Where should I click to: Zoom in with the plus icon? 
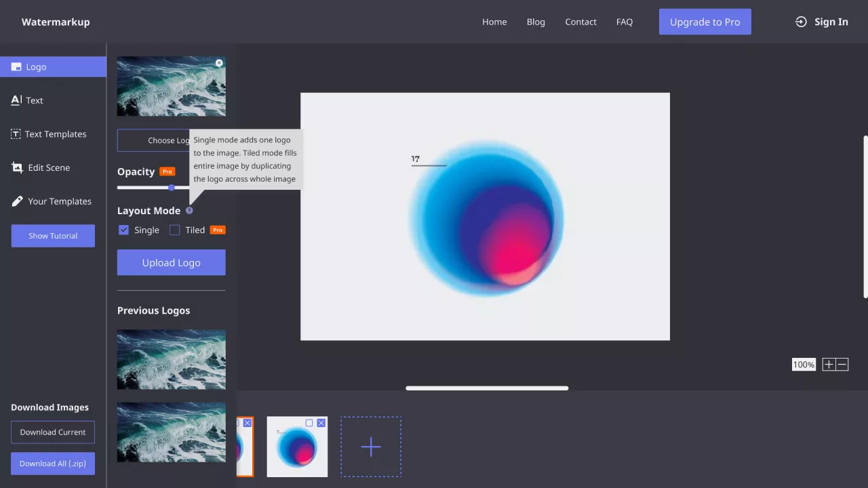(829, 365)
